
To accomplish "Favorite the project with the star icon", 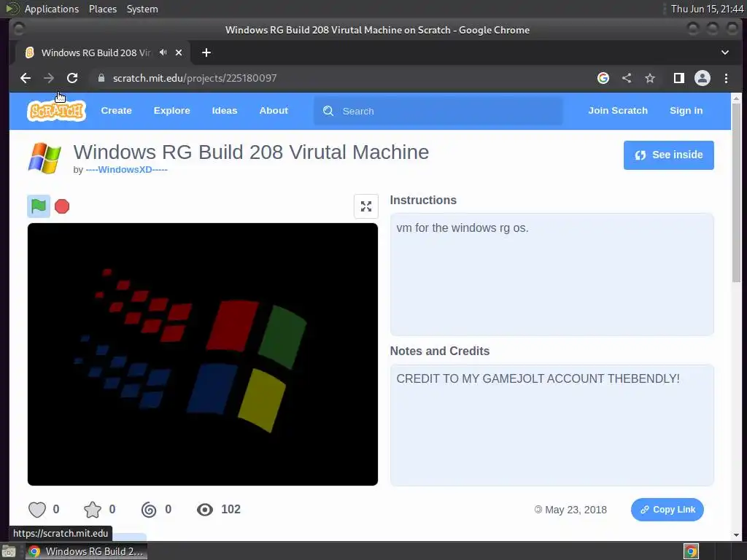I will coord(93,510).
